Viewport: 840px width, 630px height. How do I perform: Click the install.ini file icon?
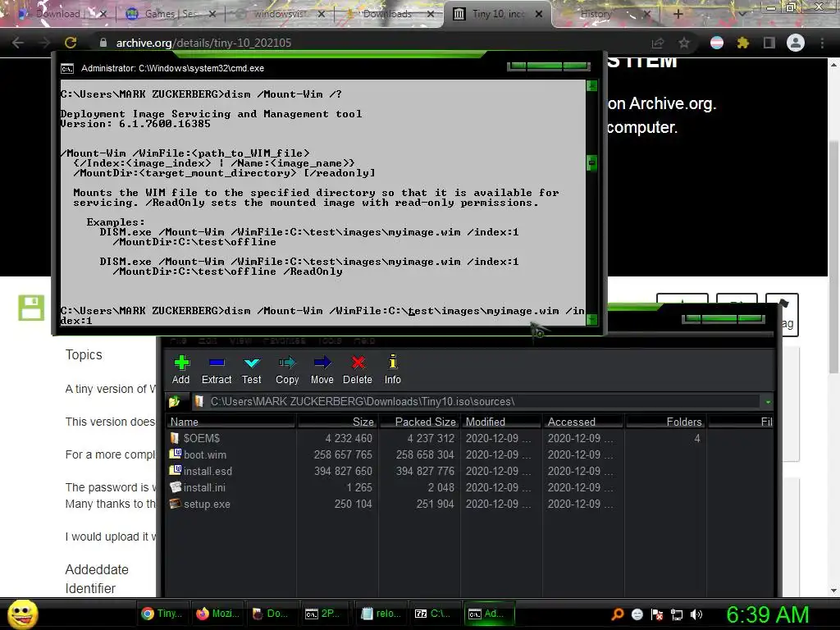click(176, 487)
